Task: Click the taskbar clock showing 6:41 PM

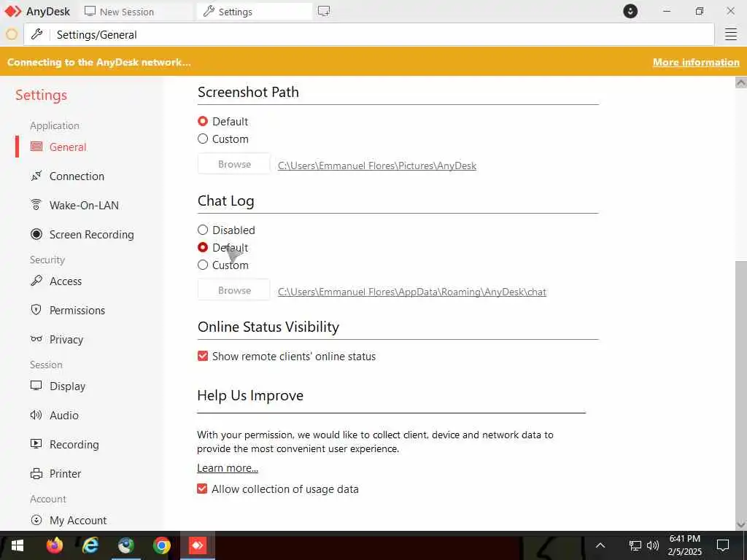Action: click(x=684, y=545)
